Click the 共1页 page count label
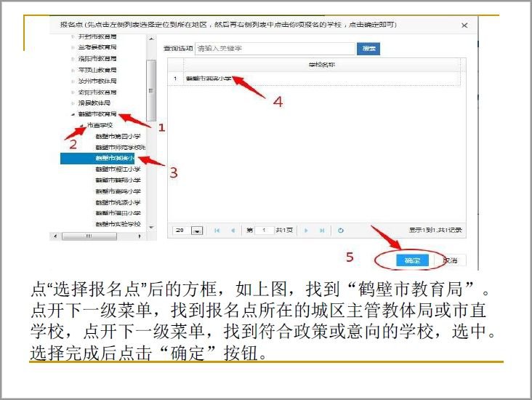This screenshot has width=532, height=400. tap(284, 231)
